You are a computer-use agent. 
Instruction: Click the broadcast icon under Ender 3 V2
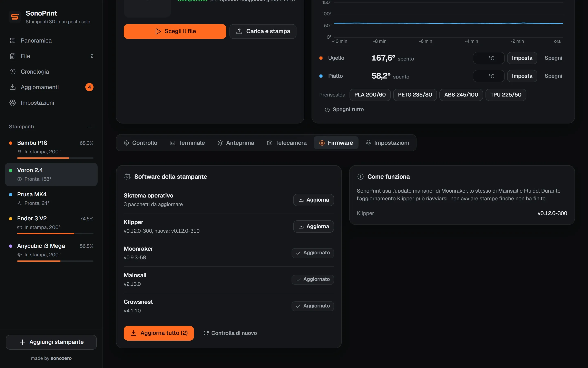[x=20, y=227]
